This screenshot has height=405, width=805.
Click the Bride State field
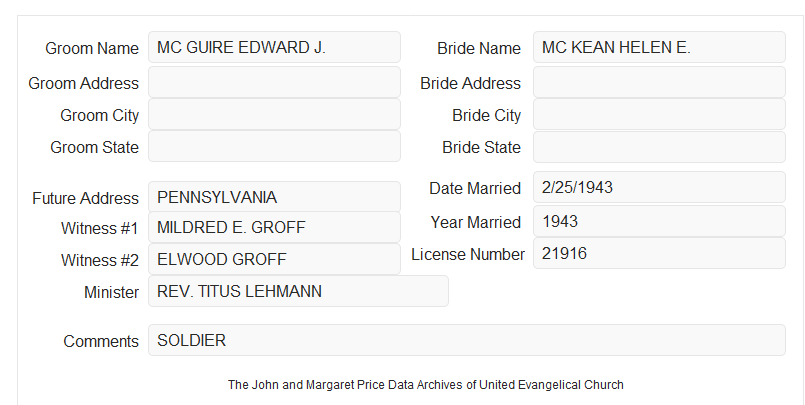tap(659, 147)
